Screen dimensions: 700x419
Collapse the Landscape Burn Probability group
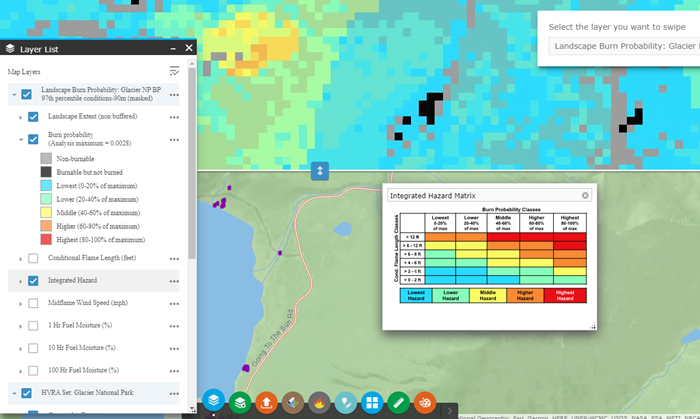[14, 95]
